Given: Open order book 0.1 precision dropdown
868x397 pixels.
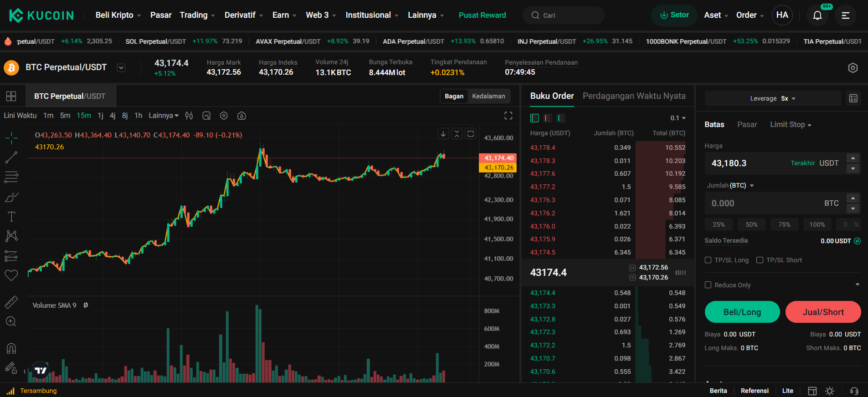Looking at the screenshot, I should coord(678,118).
